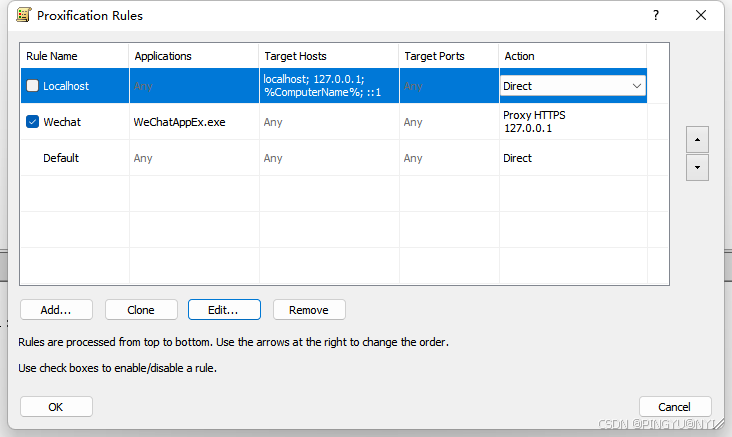Click the Proxification Rules title bar icon

23,15
